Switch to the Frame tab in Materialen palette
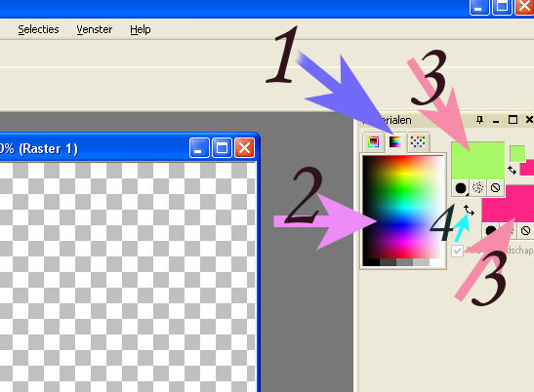This screenshot has height=392, width=534. pos(373,141)
